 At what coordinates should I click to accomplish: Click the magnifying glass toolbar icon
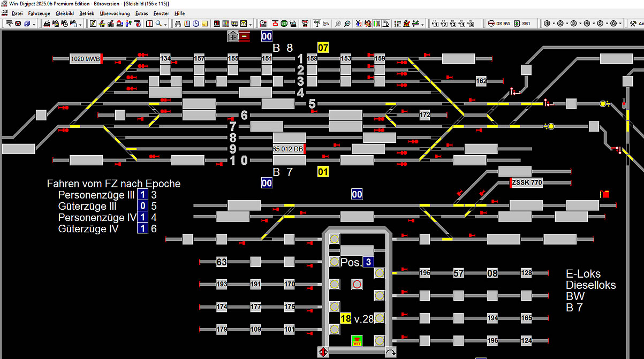tap(159, 24)
